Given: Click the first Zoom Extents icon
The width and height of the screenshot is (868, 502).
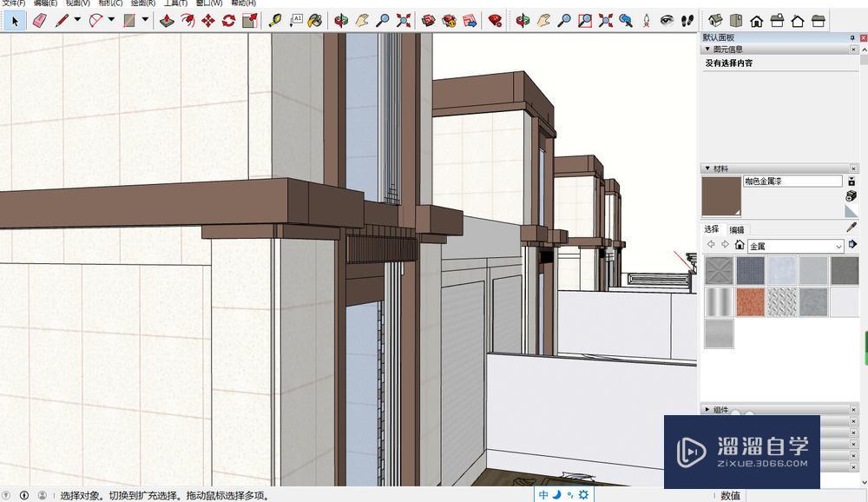Looking at the screenshot, I should point(404,21).
